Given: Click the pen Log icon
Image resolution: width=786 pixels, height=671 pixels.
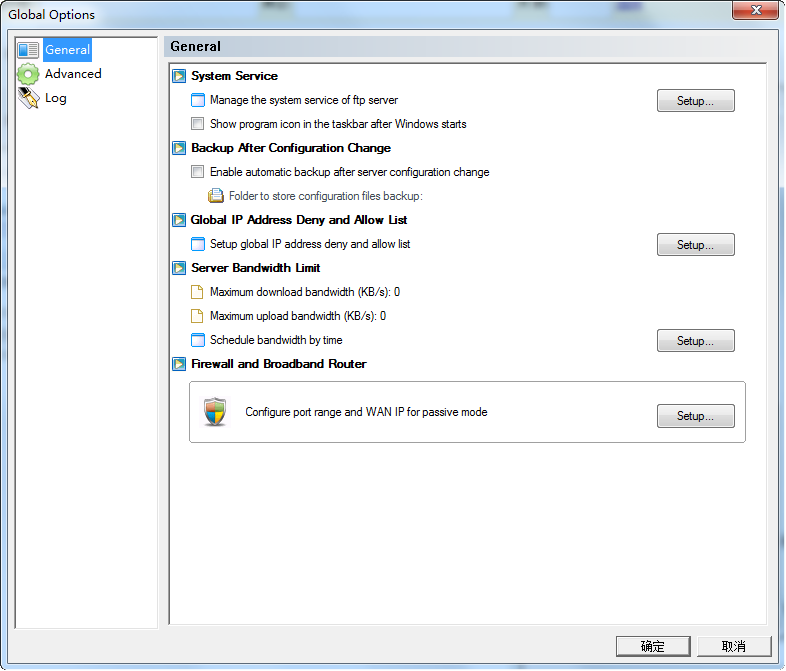Looking at the screenshot, I should (28, 98).
